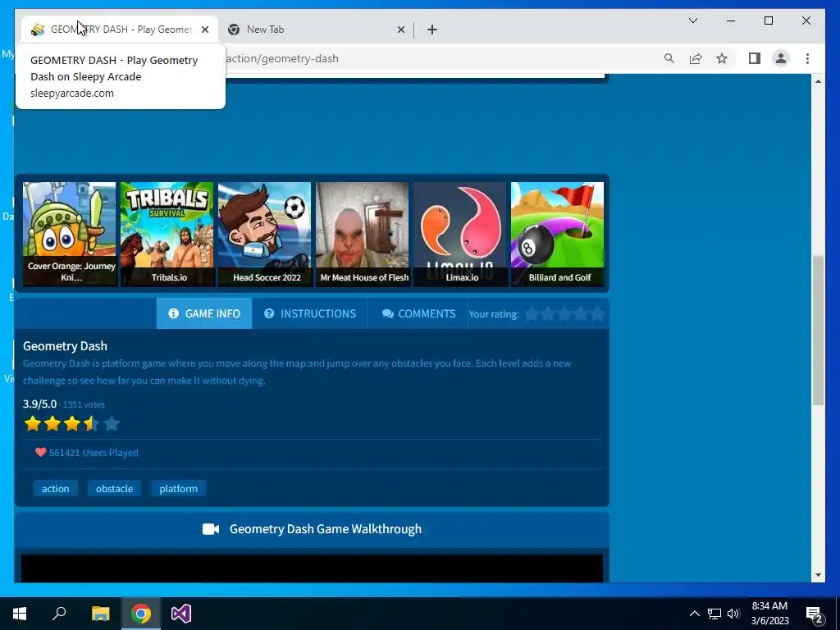Image resolution: width=840 pixels, height=630 pixels.
Task: Close the New Tab tab
Action: 400,30
